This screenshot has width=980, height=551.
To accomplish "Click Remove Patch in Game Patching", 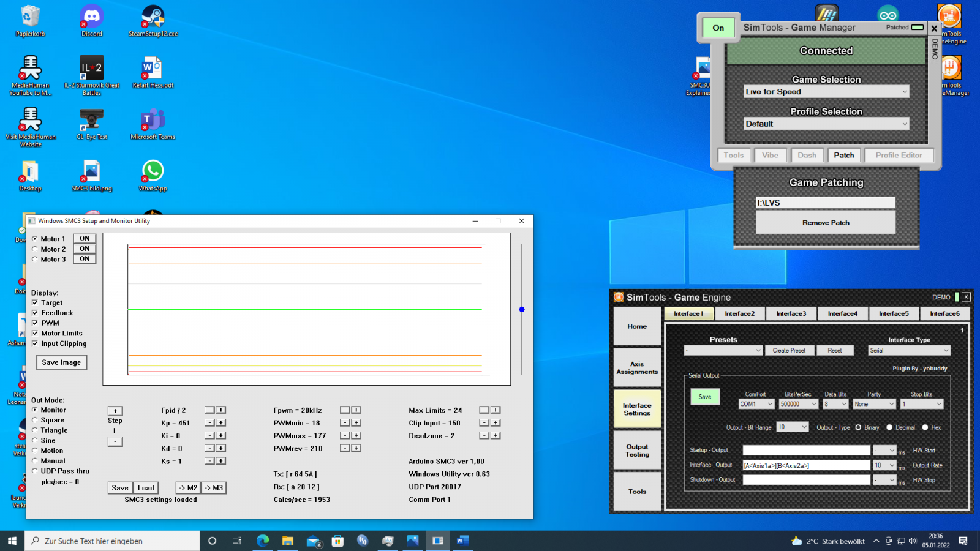I will 826,223.
